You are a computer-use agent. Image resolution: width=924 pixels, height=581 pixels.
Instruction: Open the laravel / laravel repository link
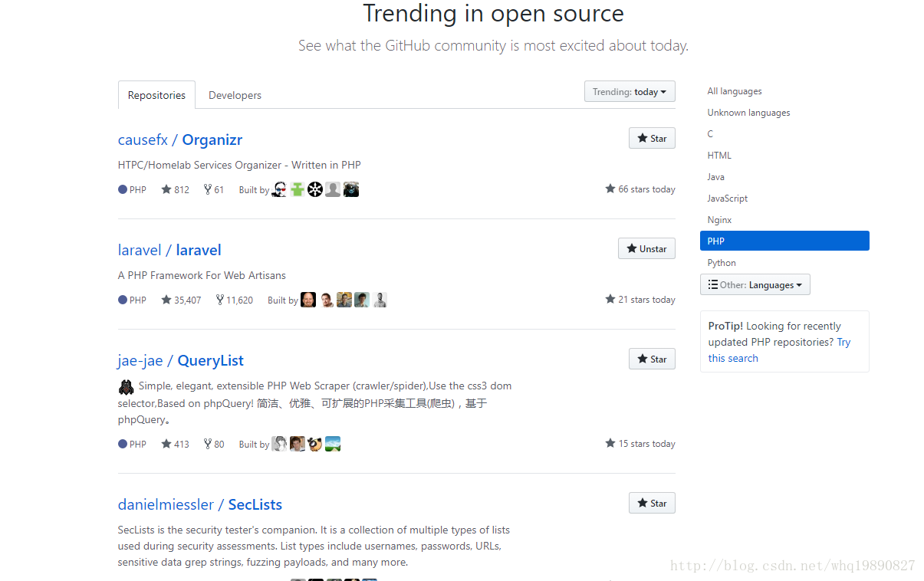tap(169, 250)
